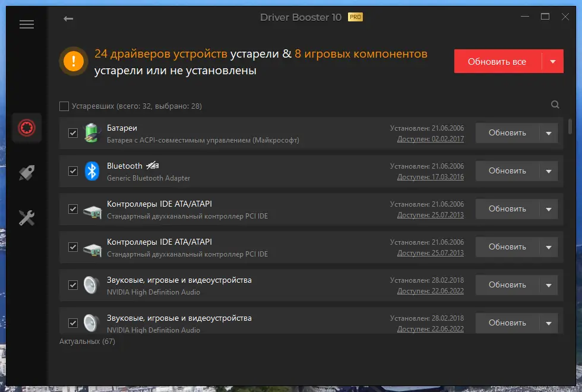The image size is (582, 392).
Task: Click the status icon next to Bluetooth title
Action: (152, 166)
